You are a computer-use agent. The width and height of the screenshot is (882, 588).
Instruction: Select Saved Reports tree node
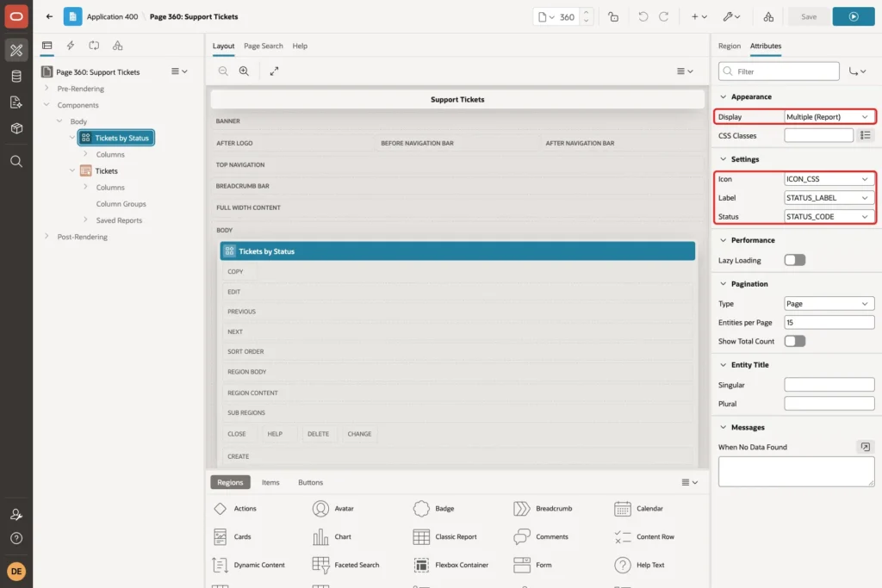pyautogui.click(x=119, y=220)
